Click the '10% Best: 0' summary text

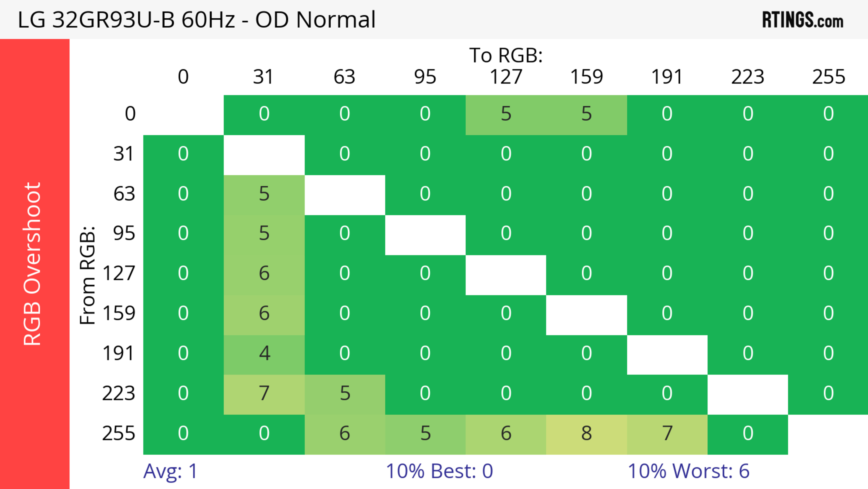pos(439,471)
